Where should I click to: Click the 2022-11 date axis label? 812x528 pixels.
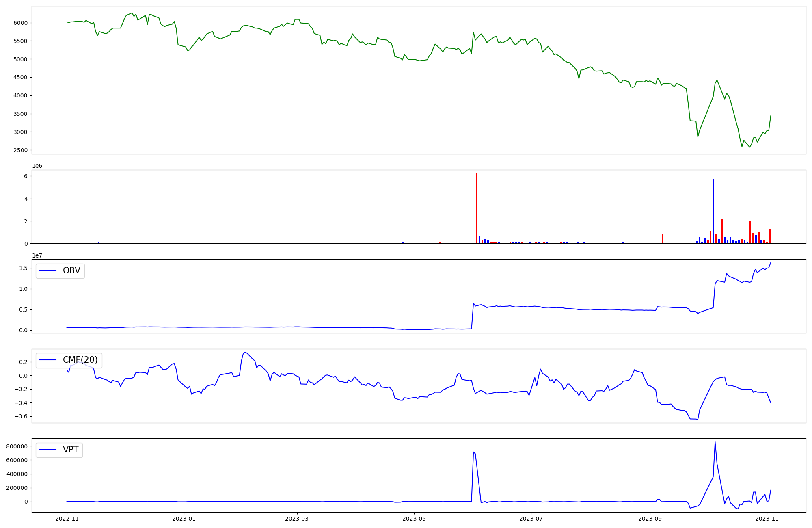click(x=67, y=519)
